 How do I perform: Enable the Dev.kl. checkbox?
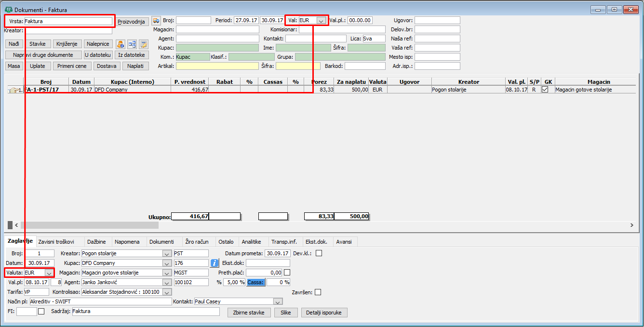[x=319, y=253]
